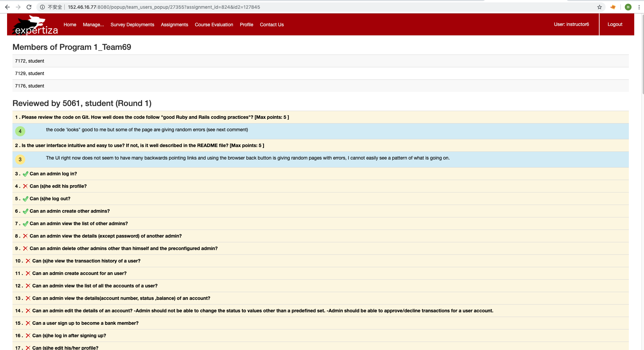Open the Contact Us page
Viewport: 644px width, 350px height.
pyautogui.click(x=272, y=25)
